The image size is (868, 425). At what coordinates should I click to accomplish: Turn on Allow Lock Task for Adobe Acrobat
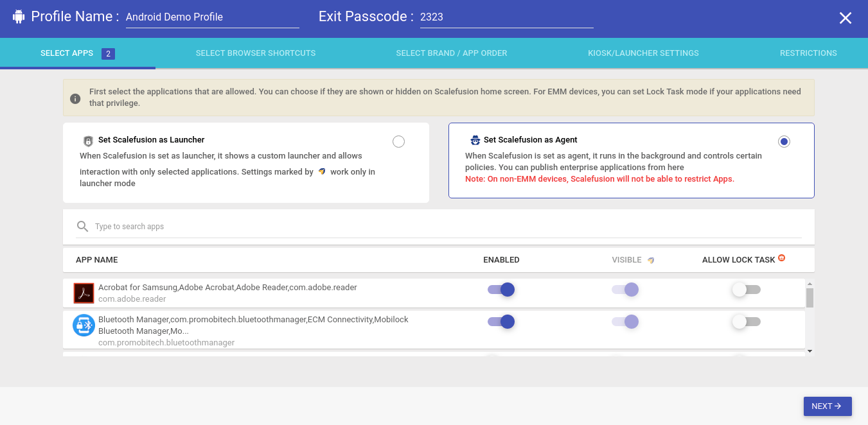coord(746,290)
